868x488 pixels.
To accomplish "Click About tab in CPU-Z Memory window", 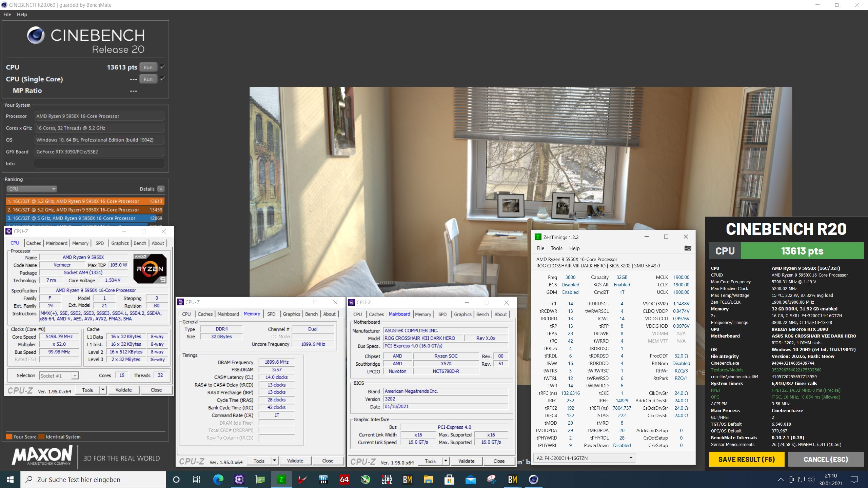I will pos(329,314).
